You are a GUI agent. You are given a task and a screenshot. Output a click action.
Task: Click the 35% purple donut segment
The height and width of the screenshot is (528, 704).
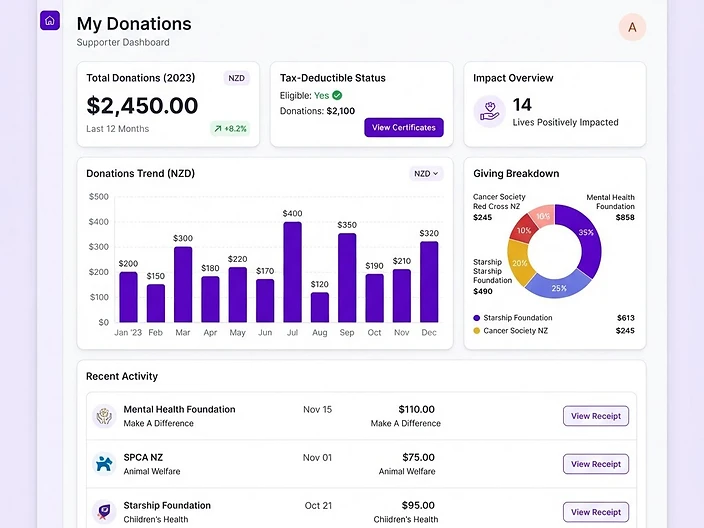pos(586,233)
